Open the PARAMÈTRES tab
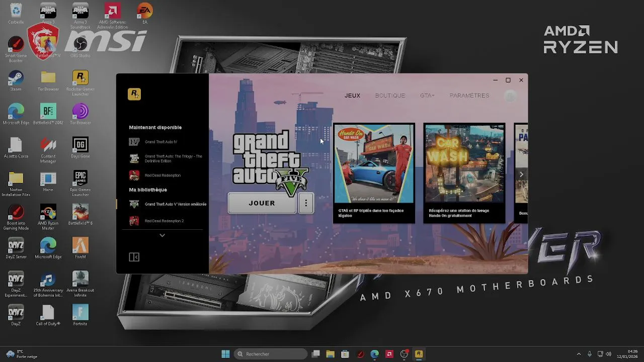The width and height of the screenshot is (644, 362). point(469,96)
